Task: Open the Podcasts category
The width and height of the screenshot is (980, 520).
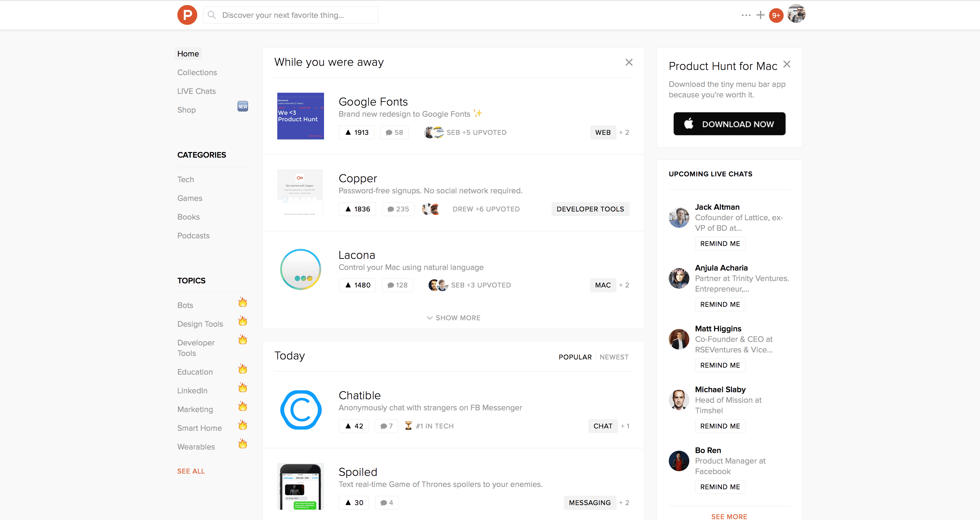Action: 193,236
